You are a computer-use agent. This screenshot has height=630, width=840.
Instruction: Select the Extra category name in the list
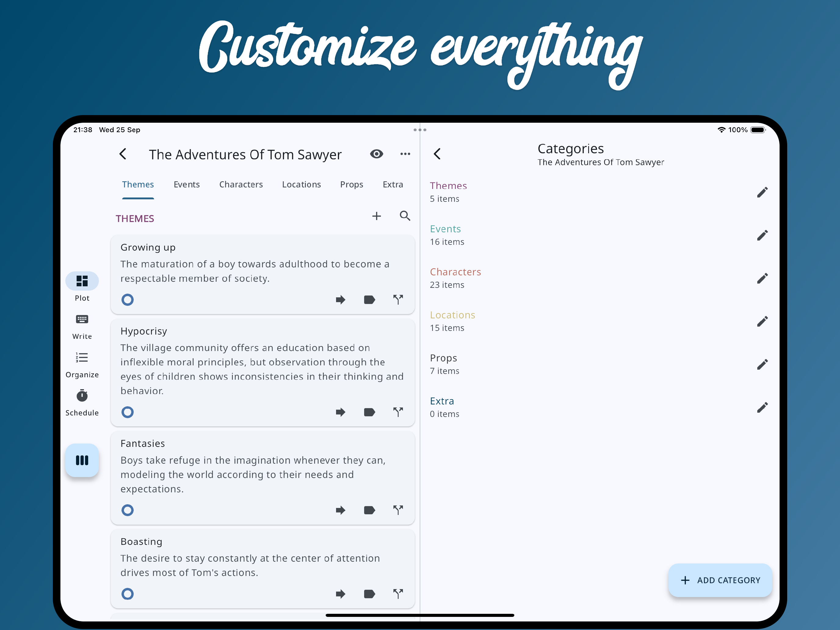[x=442, y=401]
